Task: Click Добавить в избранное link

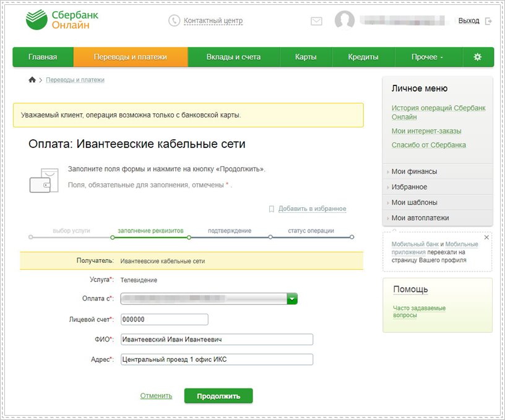Action: click(312, 208)
